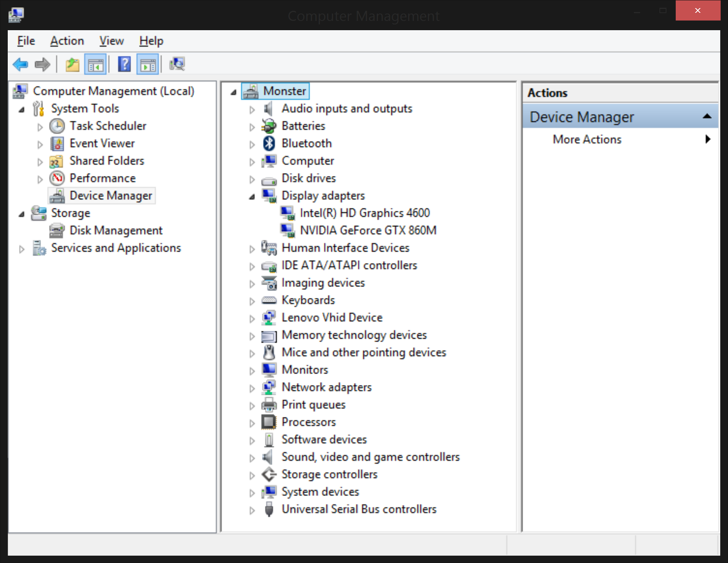Open the View menu

(x=112, y=41)
